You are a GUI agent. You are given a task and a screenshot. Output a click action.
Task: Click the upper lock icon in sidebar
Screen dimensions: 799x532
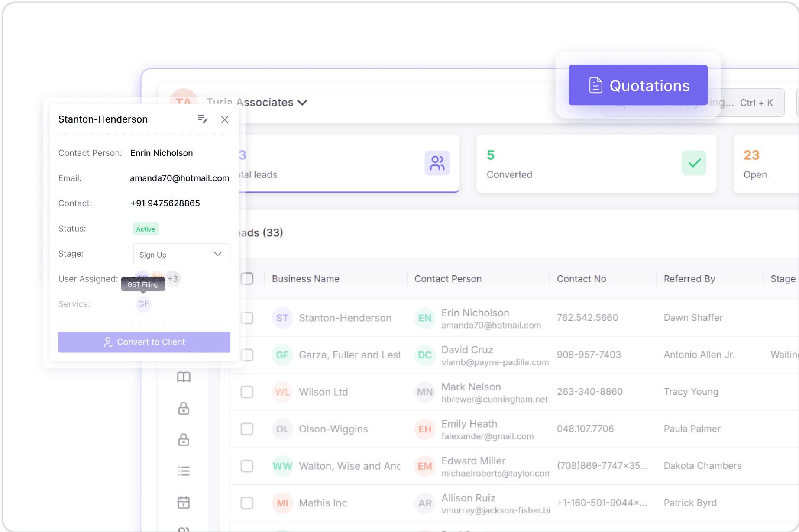[184, 408]
